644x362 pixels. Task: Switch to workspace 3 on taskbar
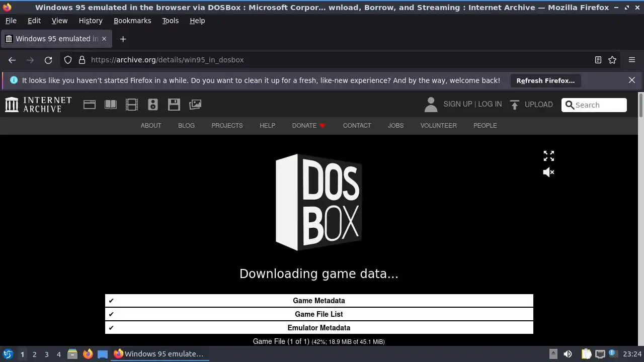pyautogui.click(x=46, y=354)
